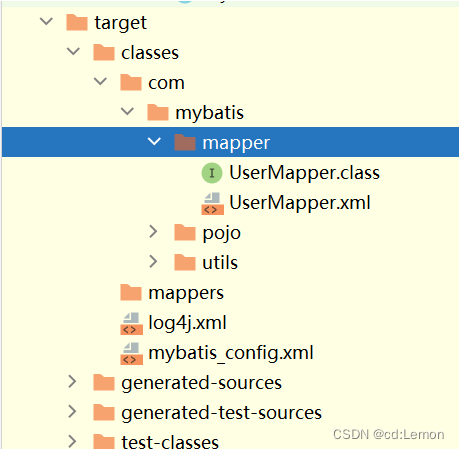Open log4j.xml file name

187,323
